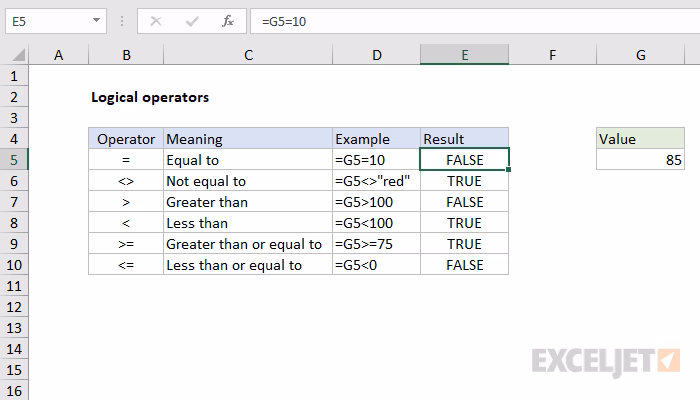The height and width of the screenshot is (400, 700).
Task: Select column C header
Action: point(248,55)
